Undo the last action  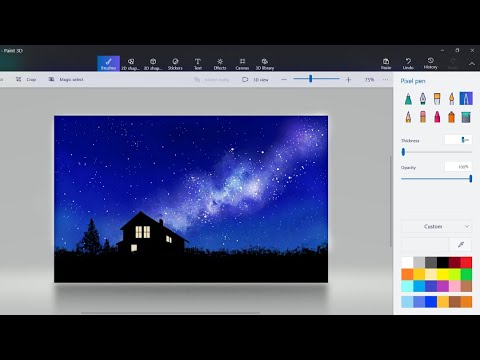pos(408,63)
